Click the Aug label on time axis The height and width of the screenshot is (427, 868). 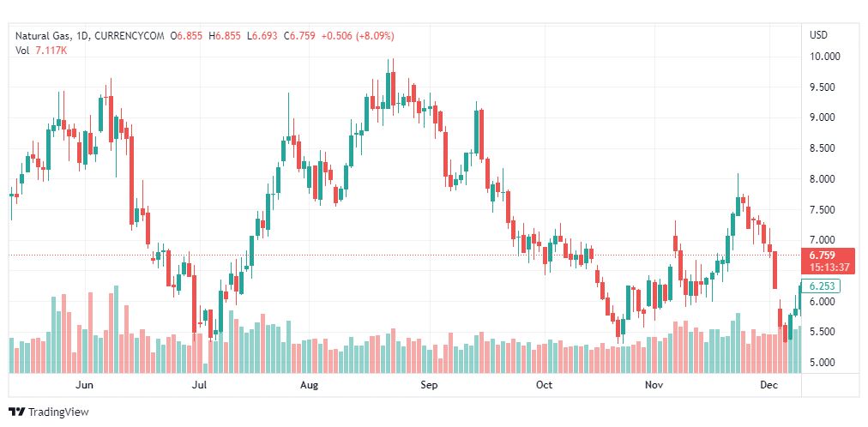click(x=309, y=385)
